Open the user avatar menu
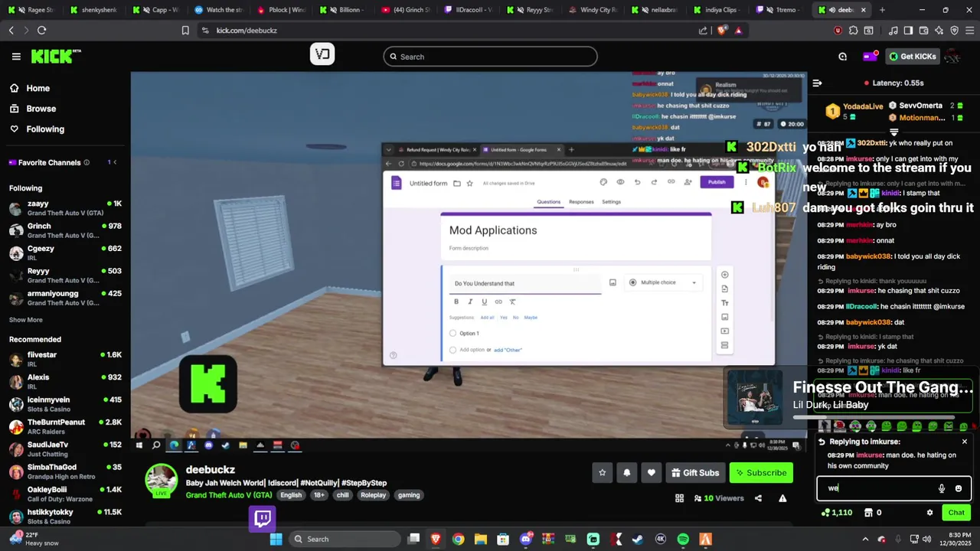Screen dimensions: 980x551 (953, 57)
